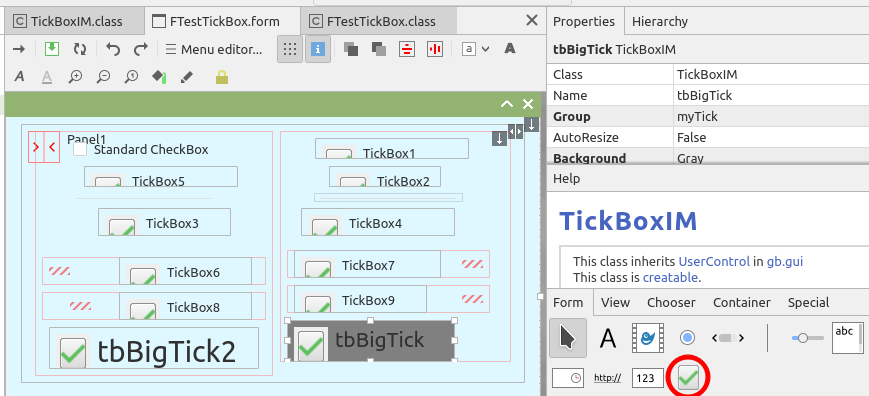Screen dimensions: 869x396
Task: Close the editor tab with the X
Action: (x=531, y=20)
